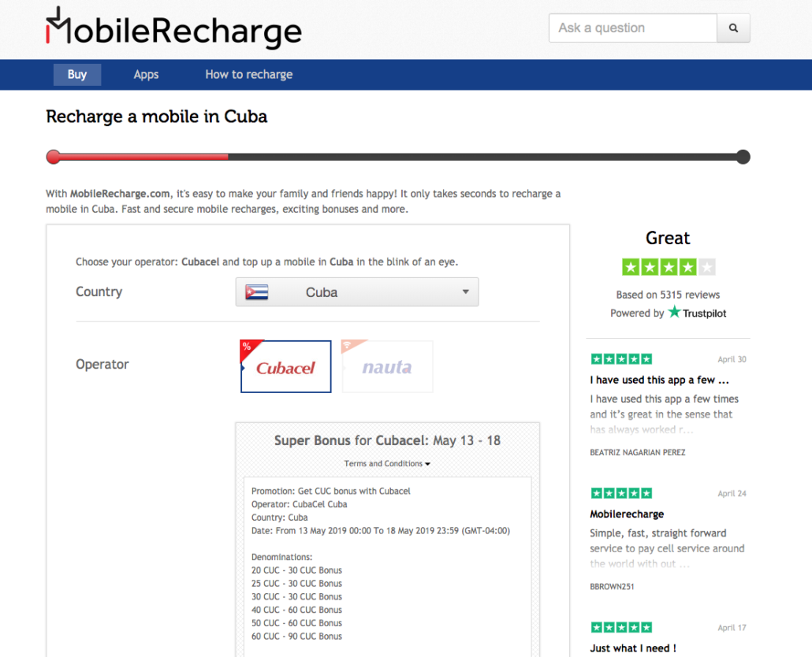Click the Trustpilot star logo
This screenshot has height=657, width=812.
(674, 312)
